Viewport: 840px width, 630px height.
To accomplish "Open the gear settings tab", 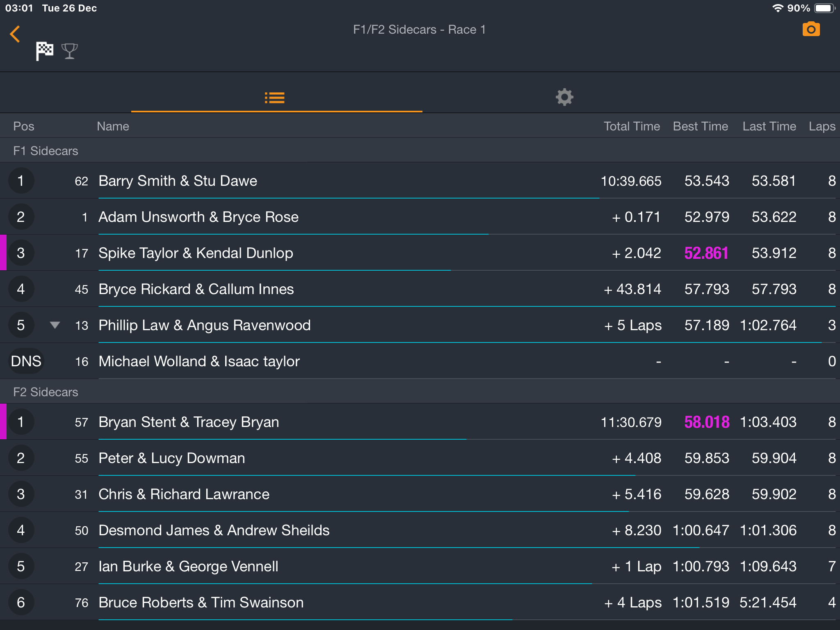I will click(564, 97).
